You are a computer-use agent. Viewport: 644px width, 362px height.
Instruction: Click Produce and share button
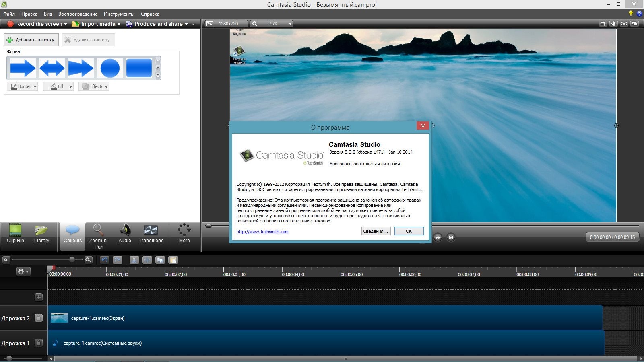(x=155, y=24)
